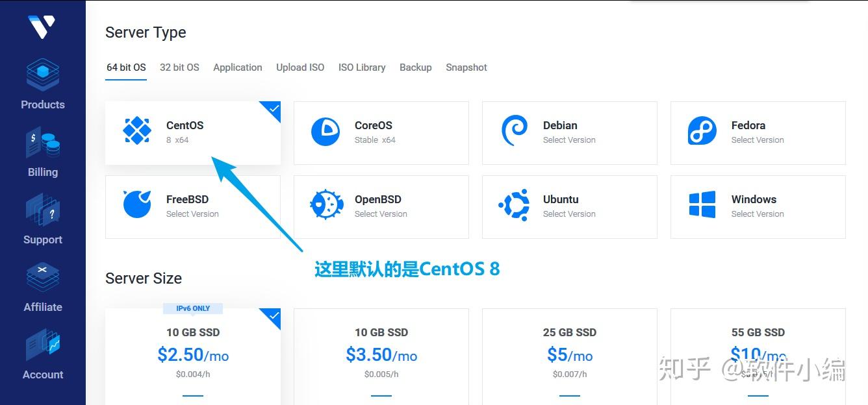
Task: Click the Ubuntu name text
Action: (x=561, y=199)
